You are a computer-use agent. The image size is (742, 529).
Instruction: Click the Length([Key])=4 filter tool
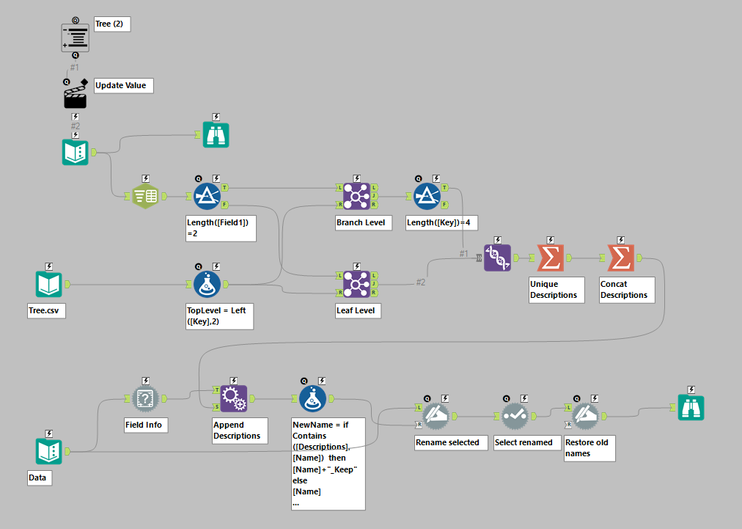click(427, 196)
